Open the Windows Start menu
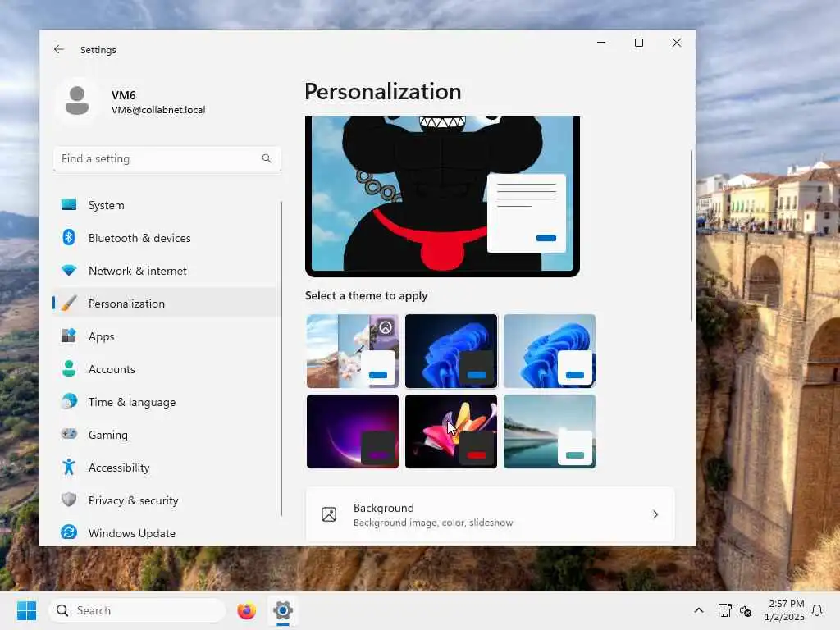840x630 pixels. tap(26, 610)
